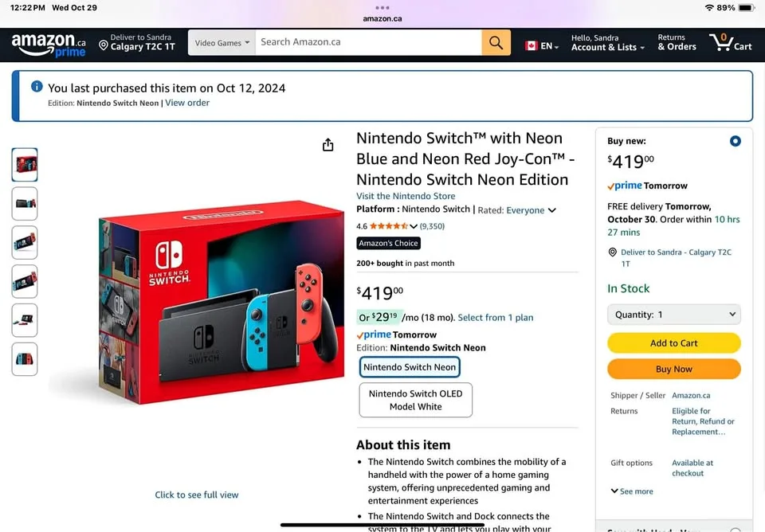
Task: Tap the share icon above product image
Action: tap(328, 145)
